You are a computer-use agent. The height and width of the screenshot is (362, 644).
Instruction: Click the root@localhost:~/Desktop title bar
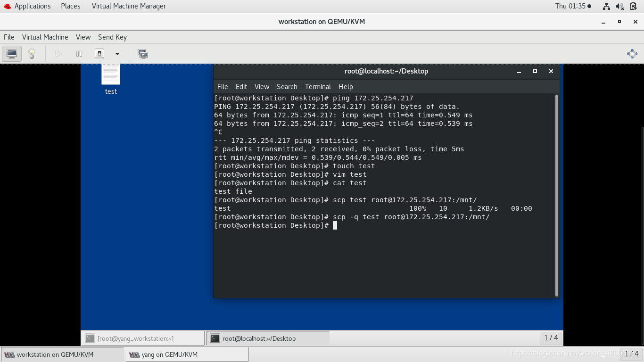386,72
